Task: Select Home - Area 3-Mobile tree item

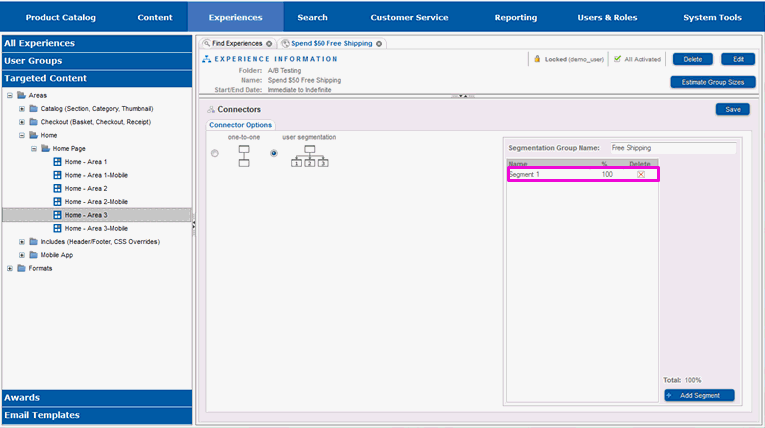Action: coord(96,229)
